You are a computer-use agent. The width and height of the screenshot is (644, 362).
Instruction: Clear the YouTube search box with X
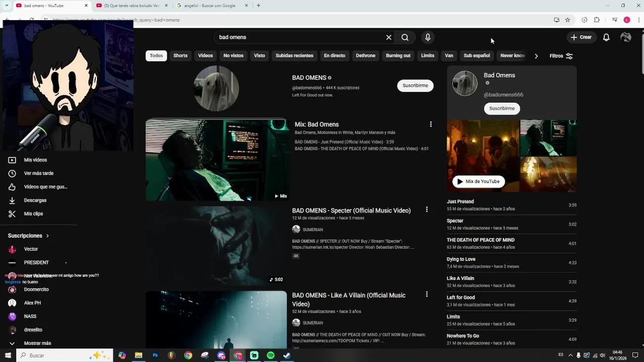click(389, 37)
